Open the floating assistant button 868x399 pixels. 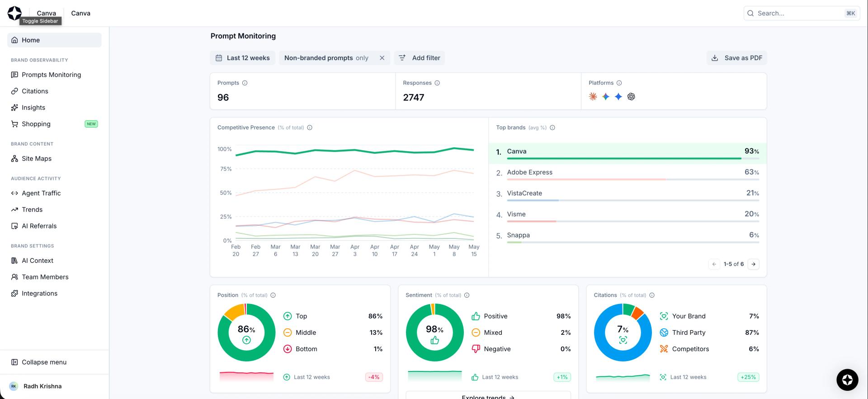pyautogui.click(x=847, y=380)
